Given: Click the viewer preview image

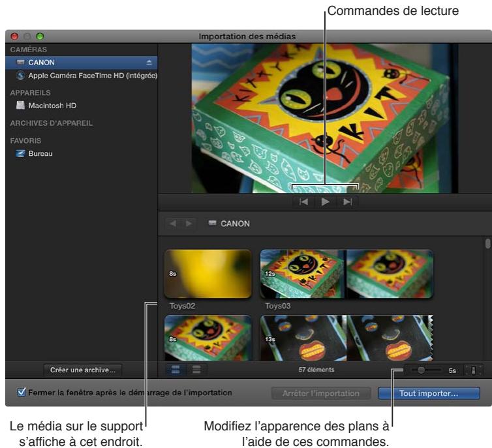Looking at the screenshot, I should [325, 118].
